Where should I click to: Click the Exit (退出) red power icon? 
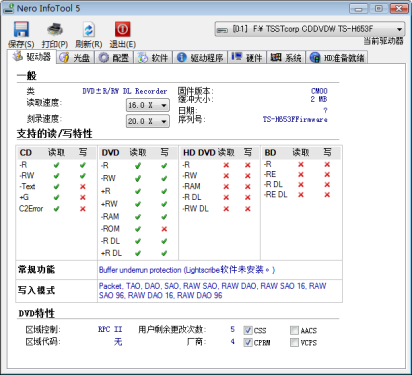(122, 29)
